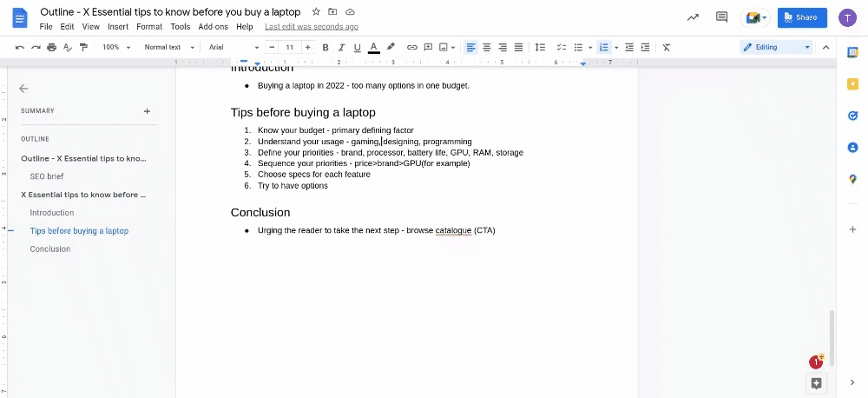Open the Edit menu
868x398 pixels.
tap(67, 27)
